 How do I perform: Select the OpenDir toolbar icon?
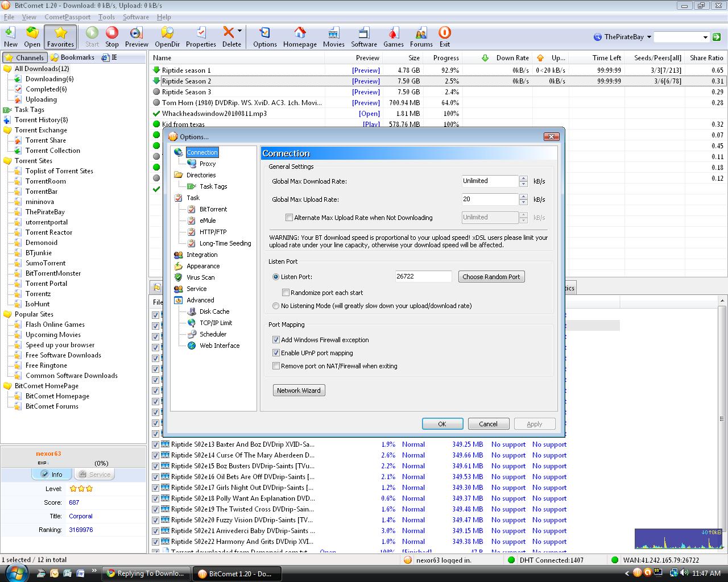167,36
